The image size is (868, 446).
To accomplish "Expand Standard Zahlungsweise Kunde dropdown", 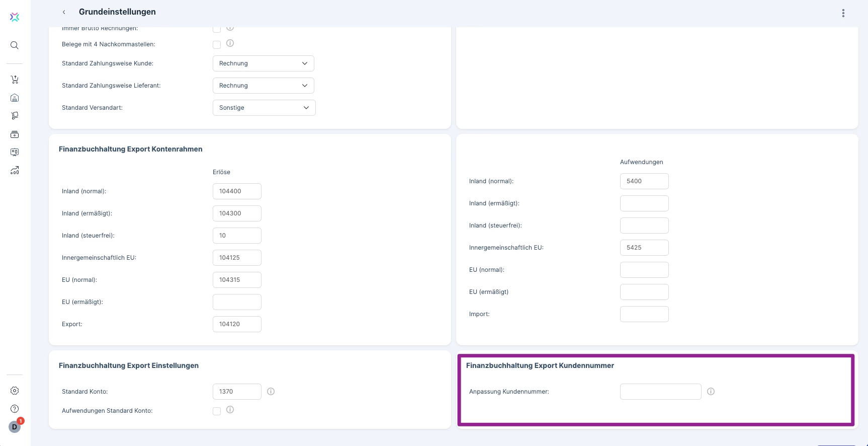I will [x=264, y=63].
